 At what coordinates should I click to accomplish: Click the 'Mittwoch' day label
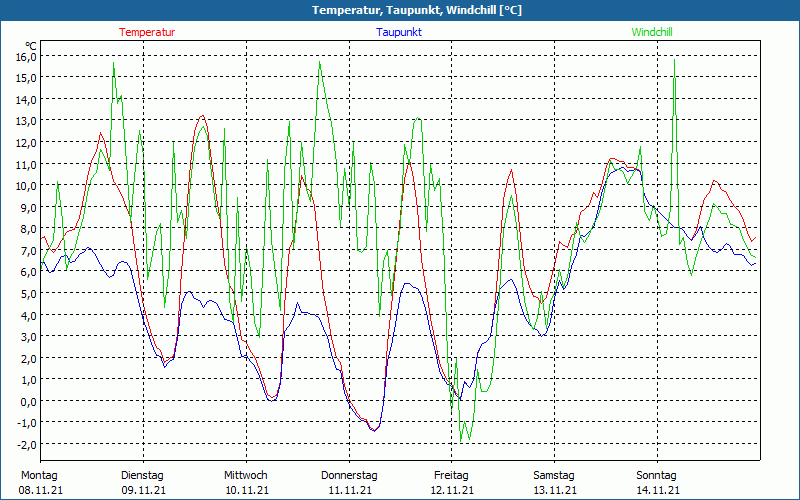point(246,476)
